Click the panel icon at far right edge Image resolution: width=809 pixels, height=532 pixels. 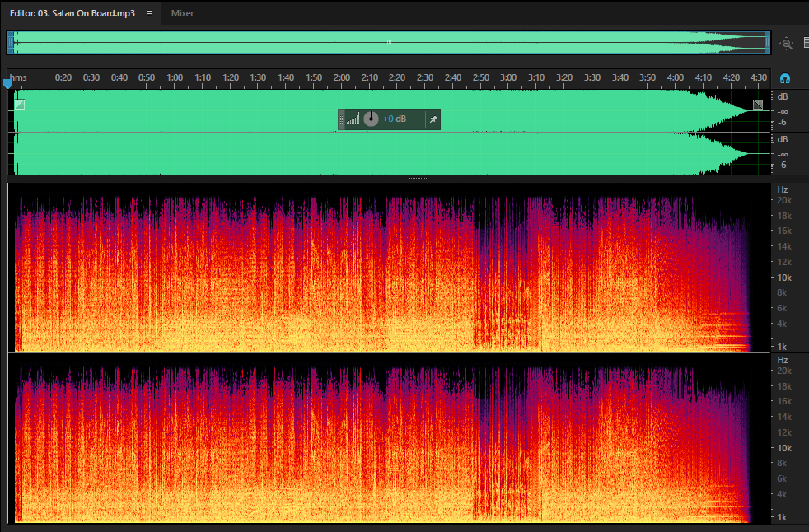pyautogui.click(x=806, y=43)
